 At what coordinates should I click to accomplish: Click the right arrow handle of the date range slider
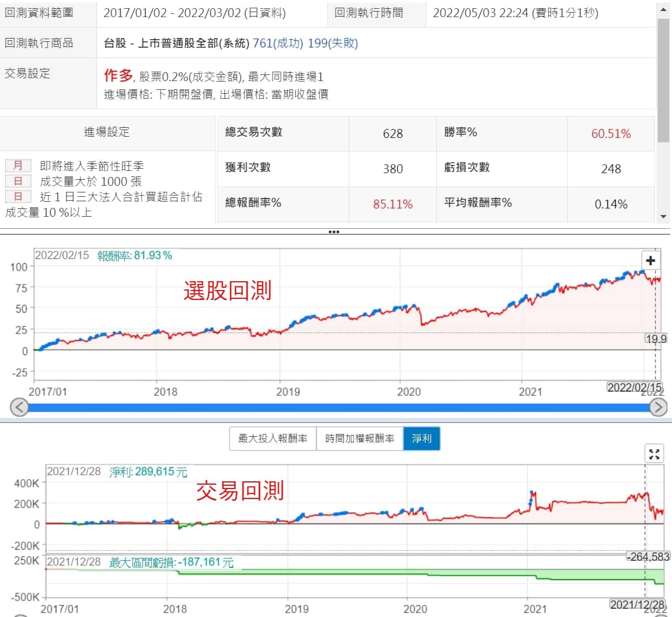pos(658,407)
